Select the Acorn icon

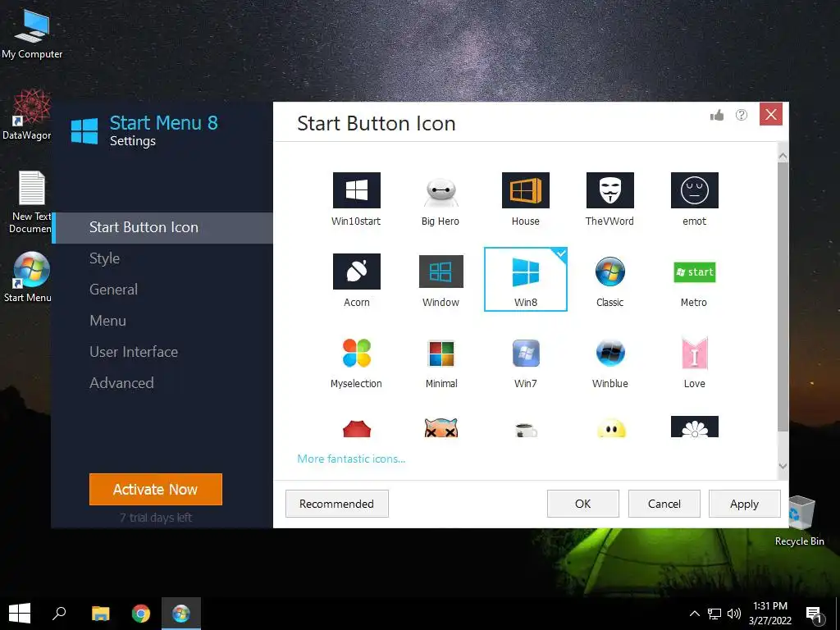(x=356, y=281)
